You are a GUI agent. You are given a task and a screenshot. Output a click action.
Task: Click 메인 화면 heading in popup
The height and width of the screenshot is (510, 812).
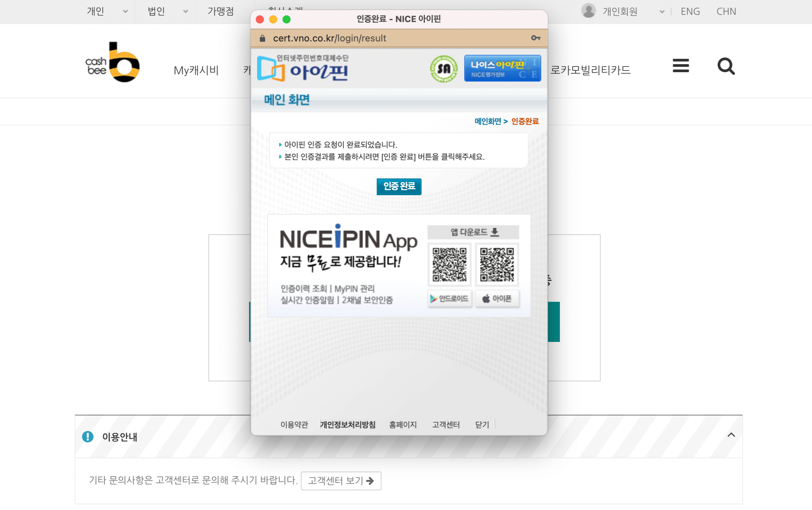click(x=287, y=100)
